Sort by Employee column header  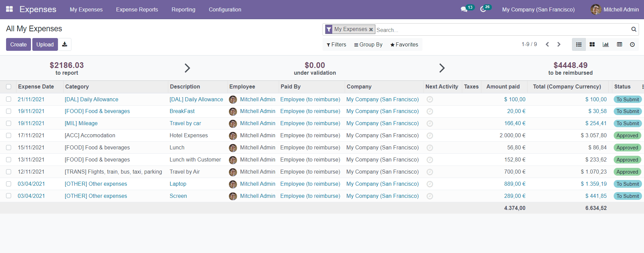click(x=242, y=86)
